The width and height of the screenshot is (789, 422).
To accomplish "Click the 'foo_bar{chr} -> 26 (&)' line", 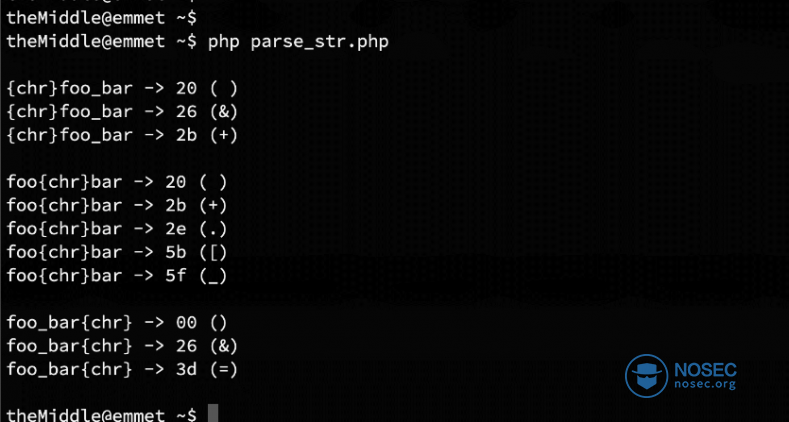I will pyautogui.click(x=122, y=346).
